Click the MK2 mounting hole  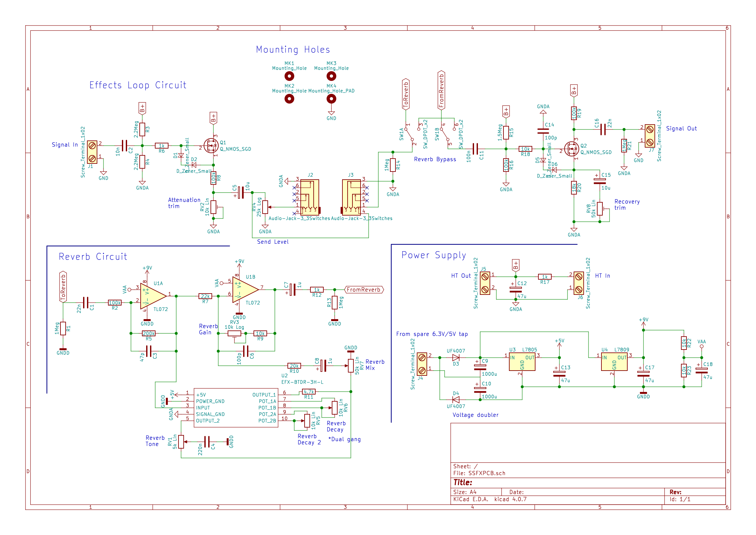pyautogui.click(x=289, y=99)
